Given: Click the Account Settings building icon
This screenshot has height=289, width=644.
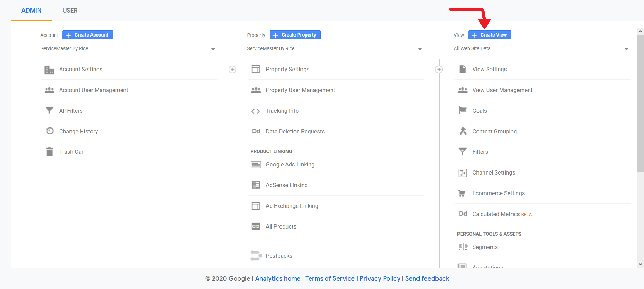Looking at the screenshot, I should (x=49, y=70).
